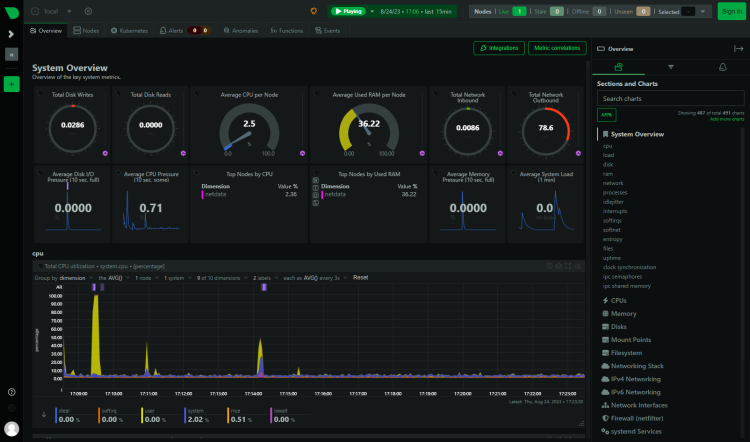Select System Overview in the sections list
This screenshot has height=442, width=750.
pos(637,134)
